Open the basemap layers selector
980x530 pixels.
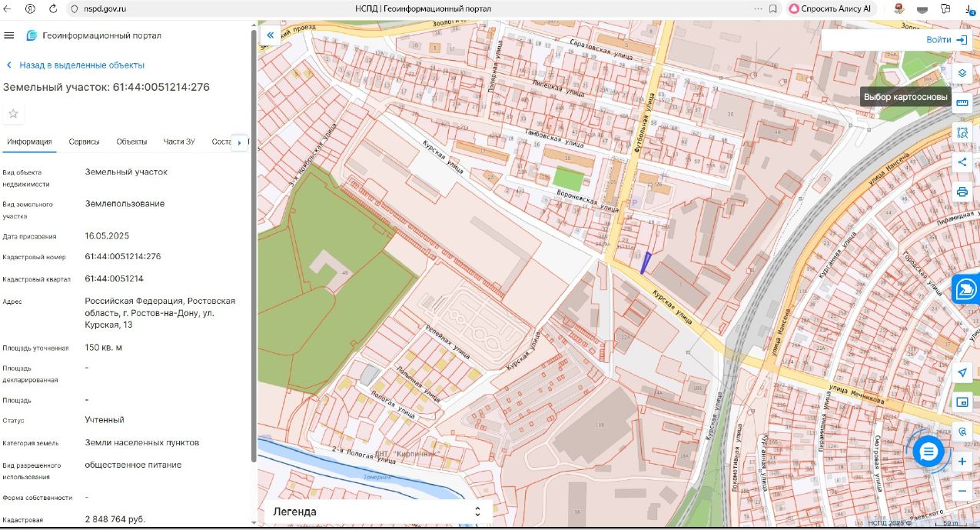tap(962, 73)
